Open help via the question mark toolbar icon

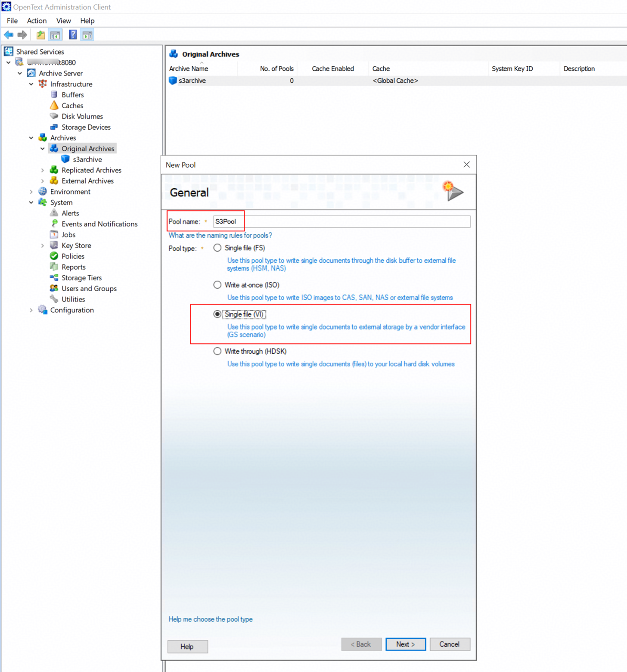(x=73, y=35)
